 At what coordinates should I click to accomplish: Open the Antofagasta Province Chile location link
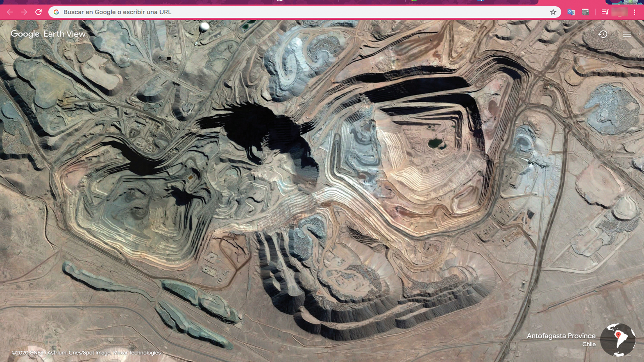click(562, 336)
